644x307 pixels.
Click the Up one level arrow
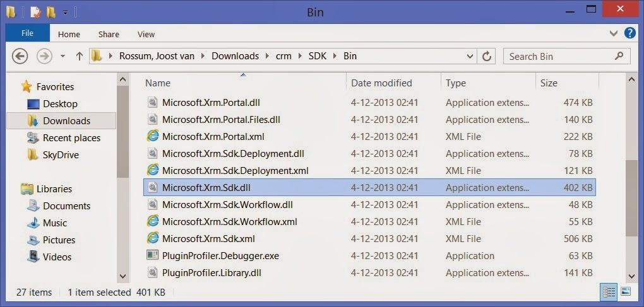click(80, 56)
